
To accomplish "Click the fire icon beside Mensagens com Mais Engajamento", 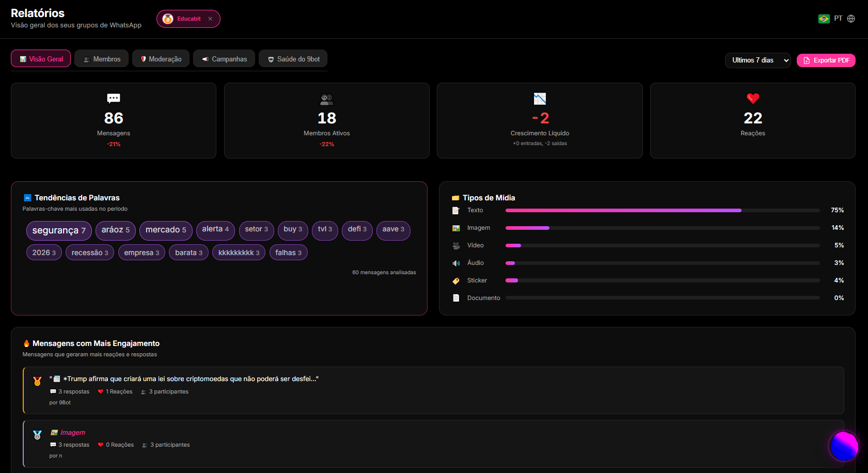I will [x=26, y=343].
